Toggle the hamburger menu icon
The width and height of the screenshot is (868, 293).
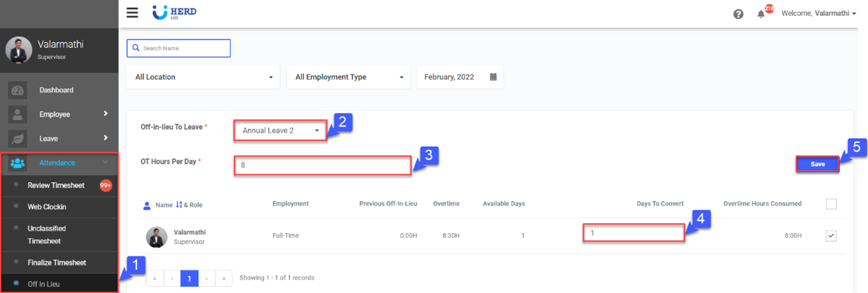(x=132, y=13)
